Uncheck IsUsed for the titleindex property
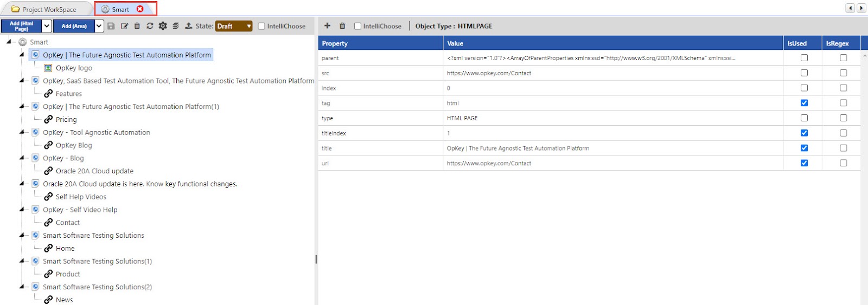 tap(804, 133)
